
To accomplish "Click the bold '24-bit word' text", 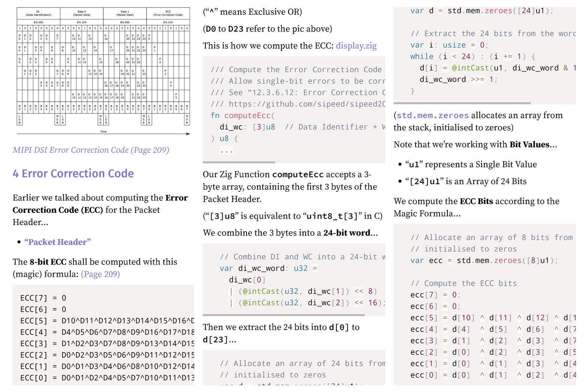I will click(347, 233).
